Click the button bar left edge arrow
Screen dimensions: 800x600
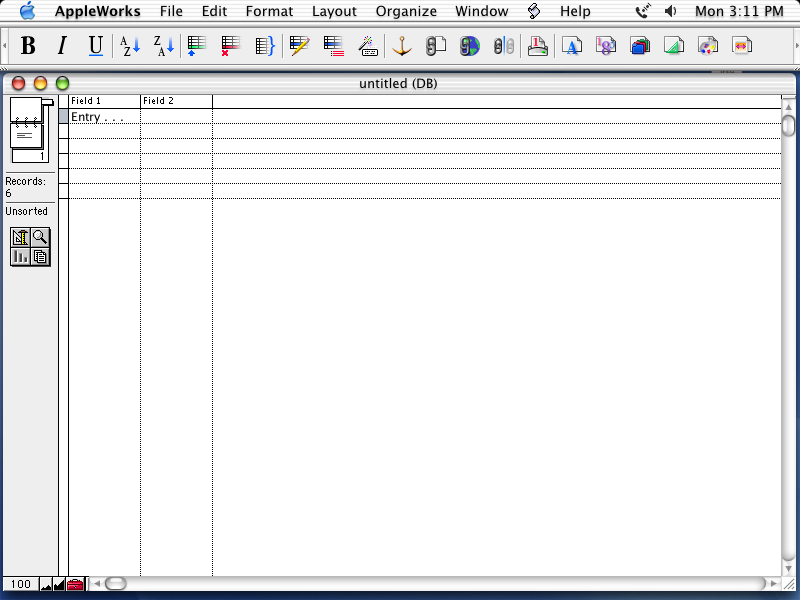click(x=5, y=46)
